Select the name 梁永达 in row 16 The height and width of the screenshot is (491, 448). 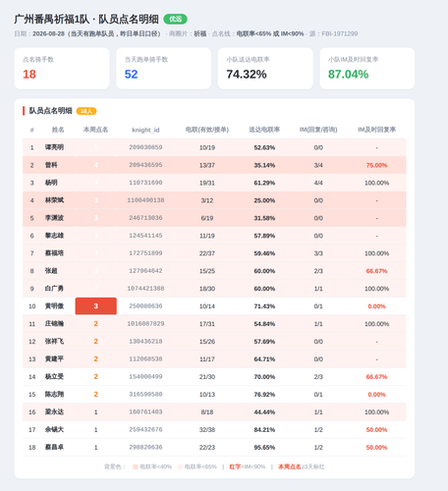point(54,411)
